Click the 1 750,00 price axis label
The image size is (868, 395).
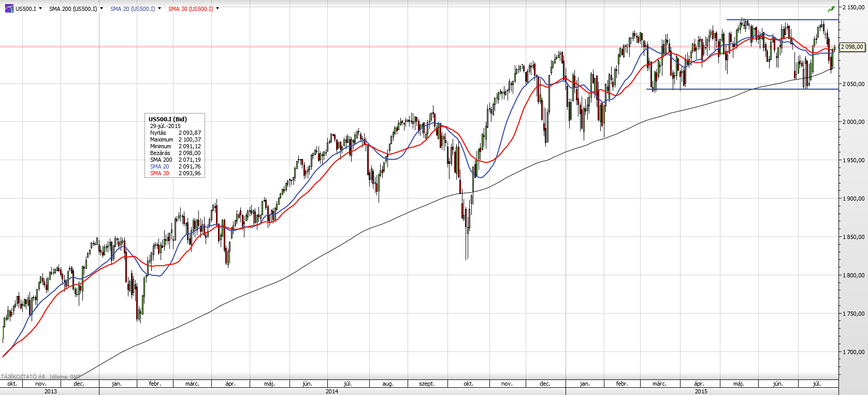853,314
